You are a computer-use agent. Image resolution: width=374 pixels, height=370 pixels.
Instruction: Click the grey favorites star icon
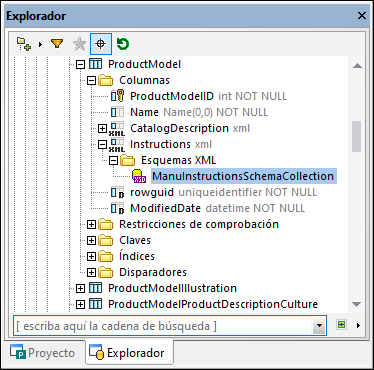[x=79, y=44]
